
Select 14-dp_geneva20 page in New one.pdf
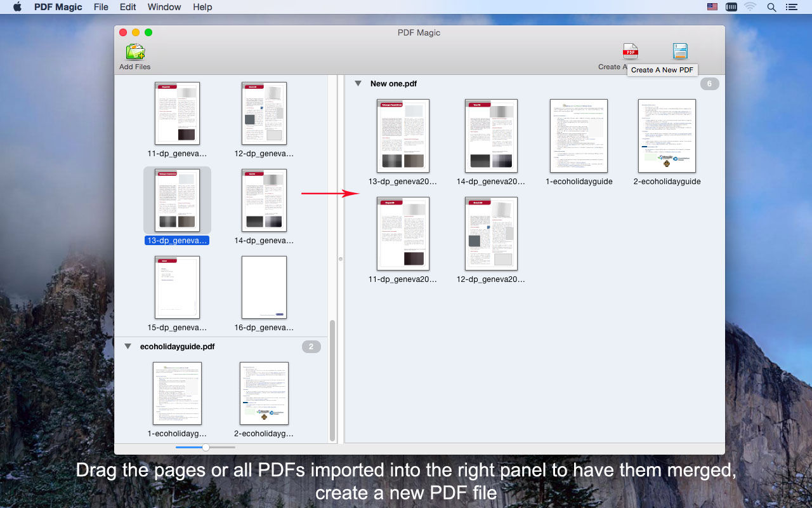point(491,136)
